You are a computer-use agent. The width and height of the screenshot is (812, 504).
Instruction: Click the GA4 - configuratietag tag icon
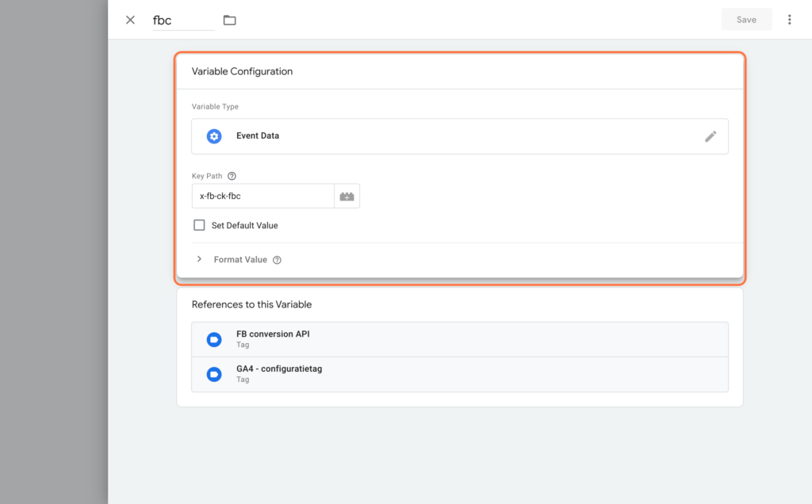click(214, 374)
